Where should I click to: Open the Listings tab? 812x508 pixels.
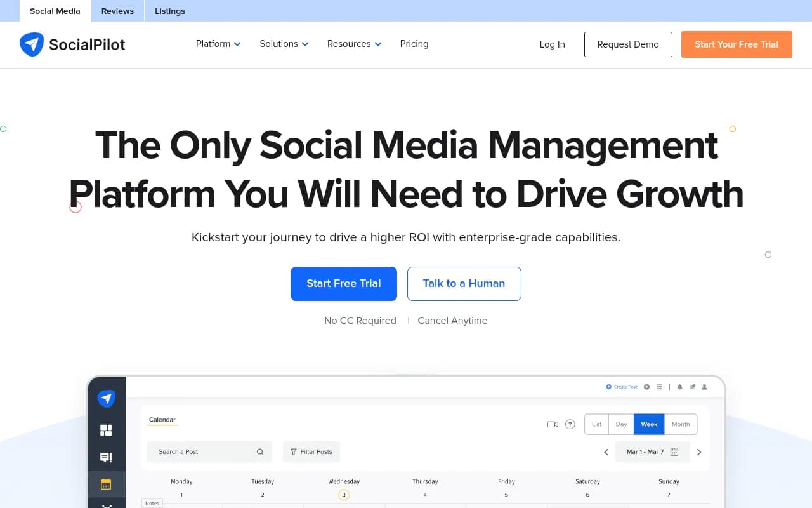(x=169, y=11)
